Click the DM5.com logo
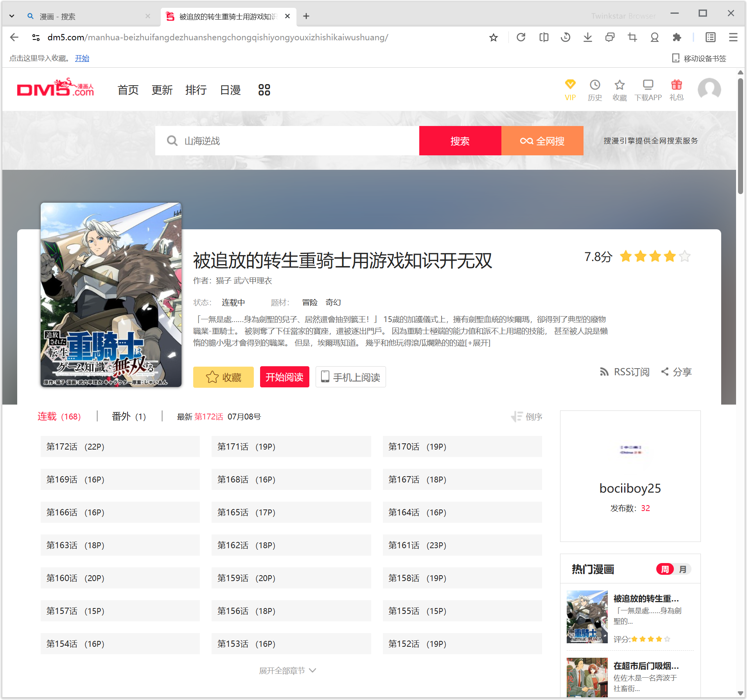This screenshot has width=747, height=700. tap(56, 87)
